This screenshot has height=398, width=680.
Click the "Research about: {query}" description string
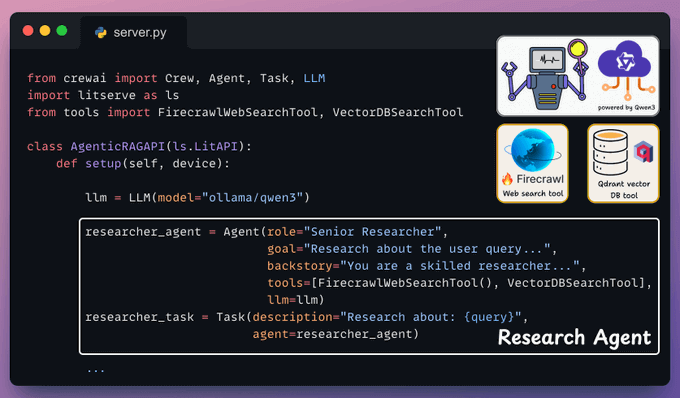pyautogui.click(x=431, y=317)
